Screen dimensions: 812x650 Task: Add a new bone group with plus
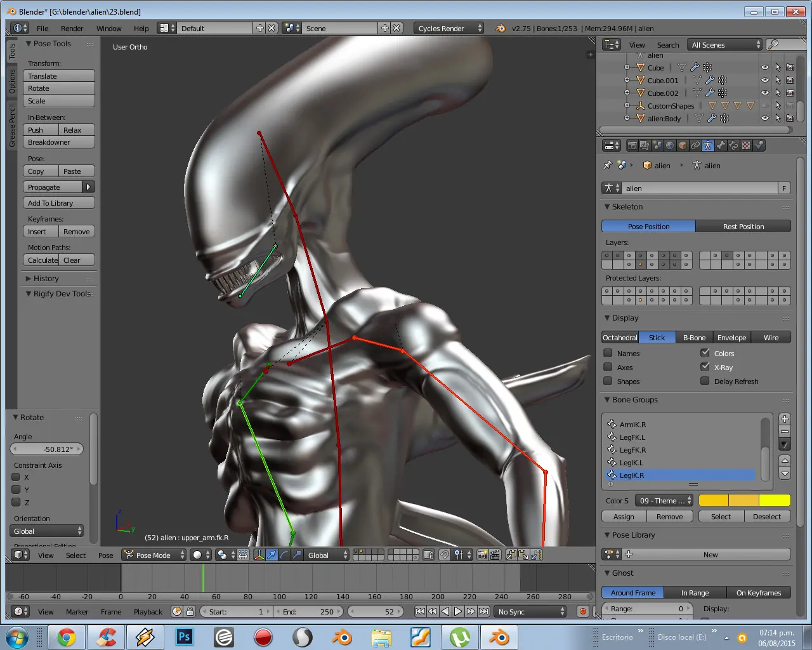click(x=785, y=419)
